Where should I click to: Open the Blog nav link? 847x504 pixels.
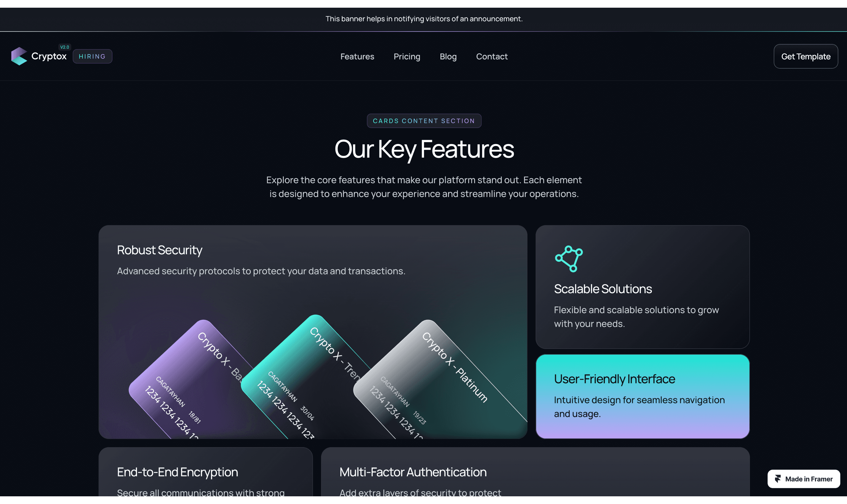click(448, 56)
